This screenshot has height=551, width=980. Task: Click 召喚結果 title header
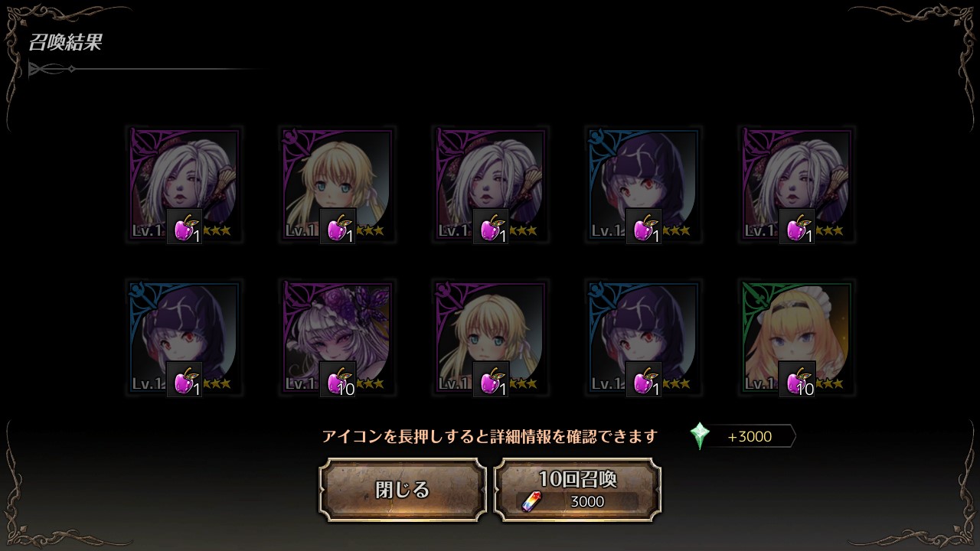point(65,42)
